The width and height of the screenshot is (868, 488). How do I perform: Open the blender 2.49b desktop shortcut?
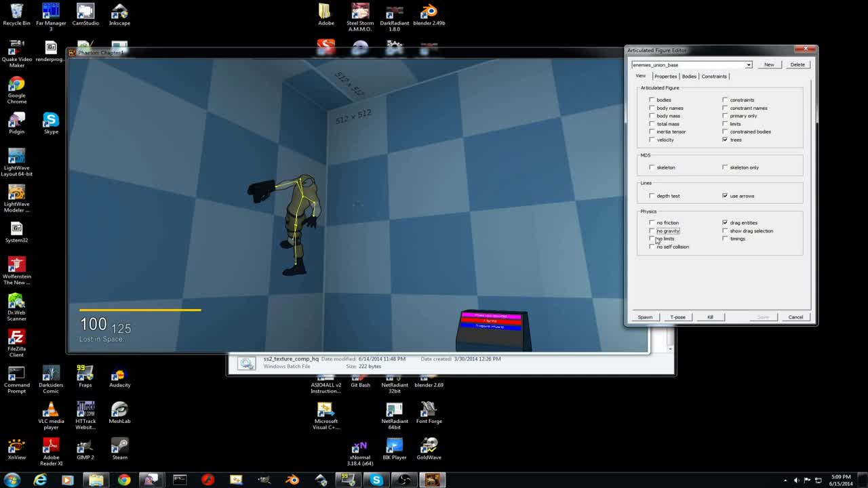(x=429, y=15)
